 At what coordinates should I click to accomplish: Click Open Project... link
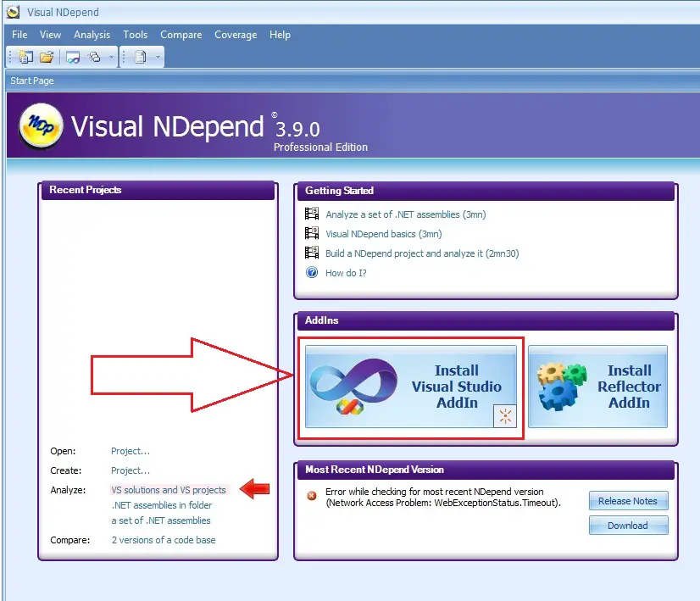[131, 451]
